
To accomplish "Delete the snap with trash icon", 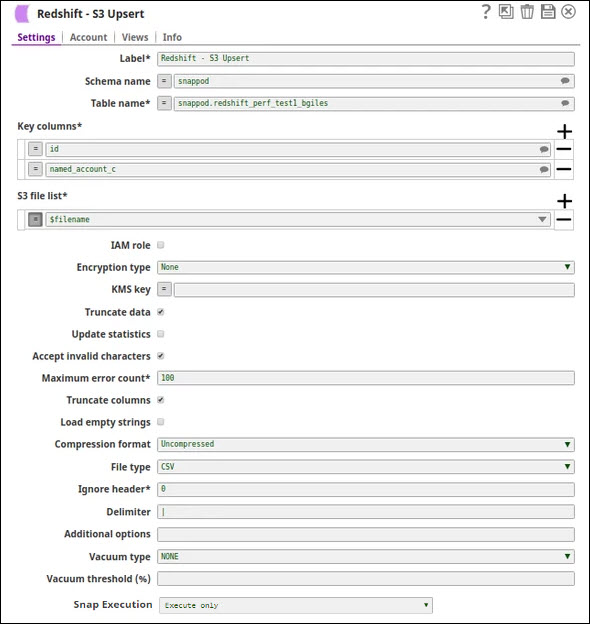I will pos(527,12).
